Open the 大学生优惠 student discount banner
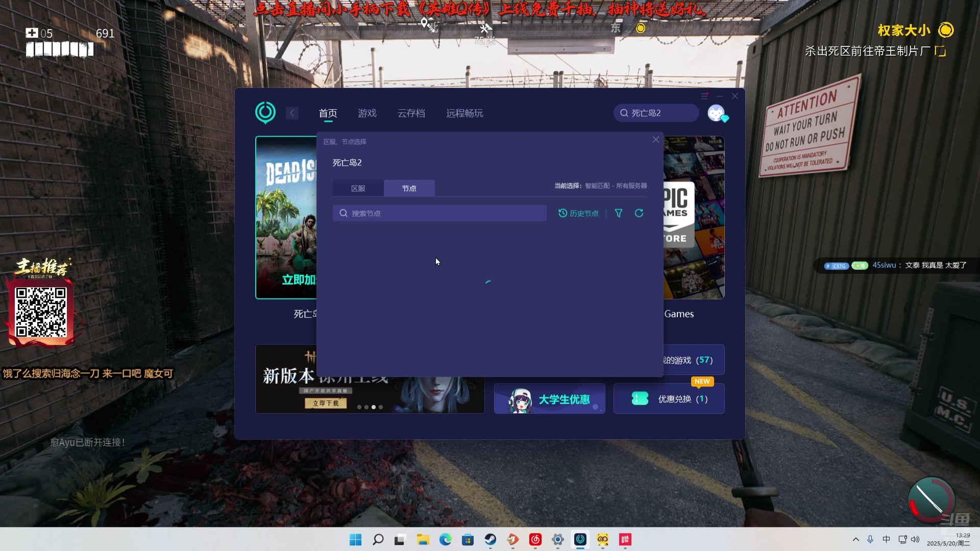 point(550,399)
